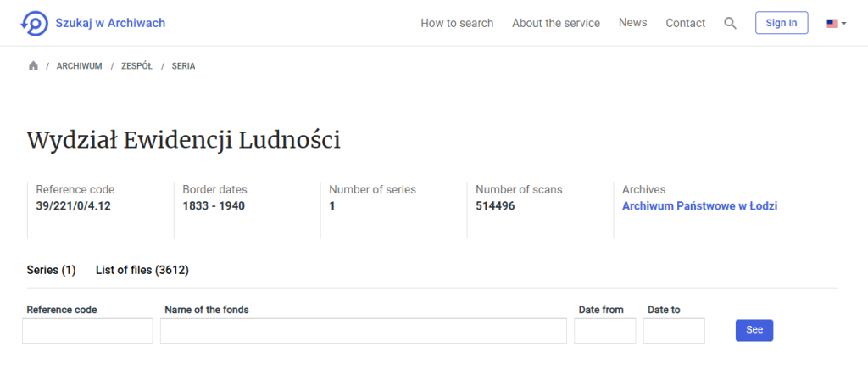Focus the Reference code input field
Viewport: 868px width, 370px height.
tap(87, 331)
